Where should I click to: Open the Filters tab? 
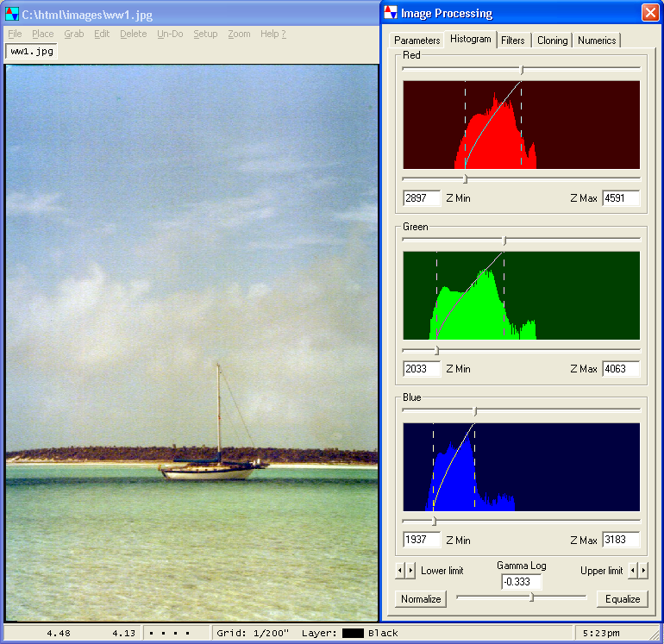[513, 41]
